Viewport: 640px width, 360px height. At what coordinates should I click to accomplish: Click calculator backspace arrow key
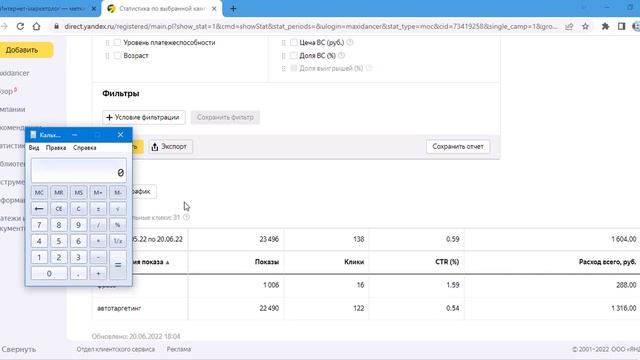(x=39, y=209)
